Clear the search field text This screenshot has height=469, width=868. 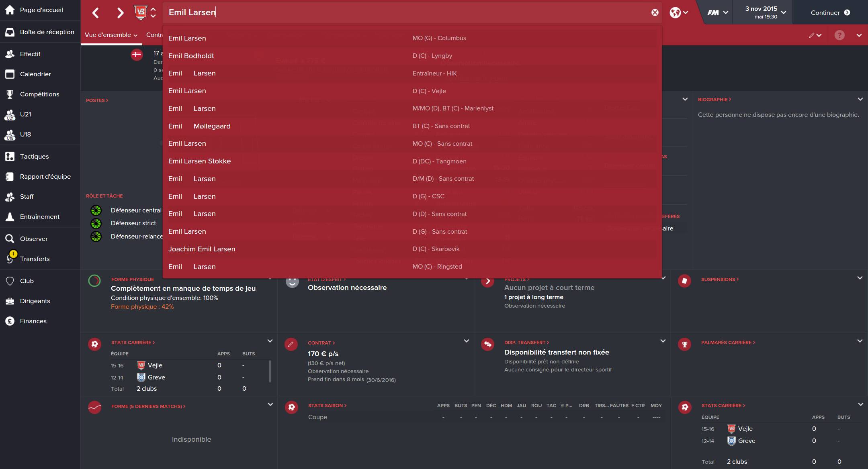coord(655,12)
